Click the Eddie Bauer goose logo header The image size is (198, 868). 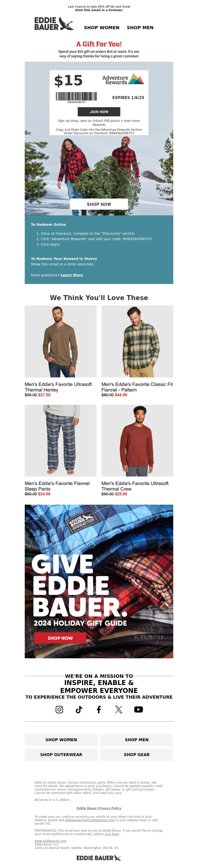[x=54, y=24]
